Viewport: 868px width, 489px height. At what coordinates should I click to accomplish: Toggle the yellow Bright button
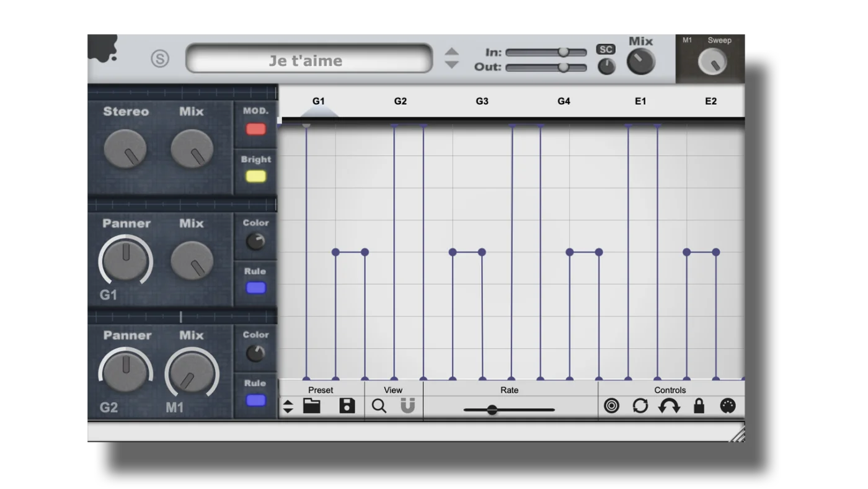point(255,176)
